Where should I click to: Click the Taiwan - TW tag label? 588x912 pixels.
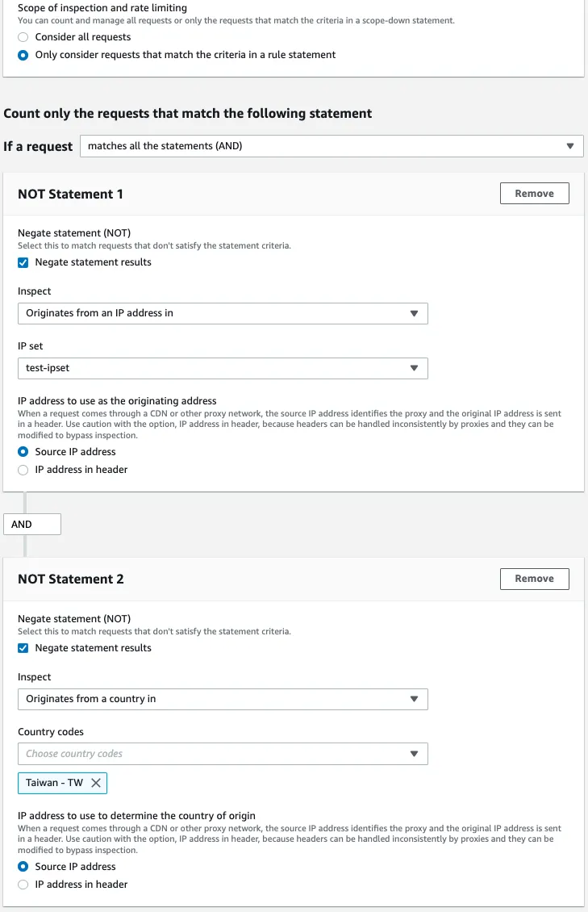click(54, 783)
